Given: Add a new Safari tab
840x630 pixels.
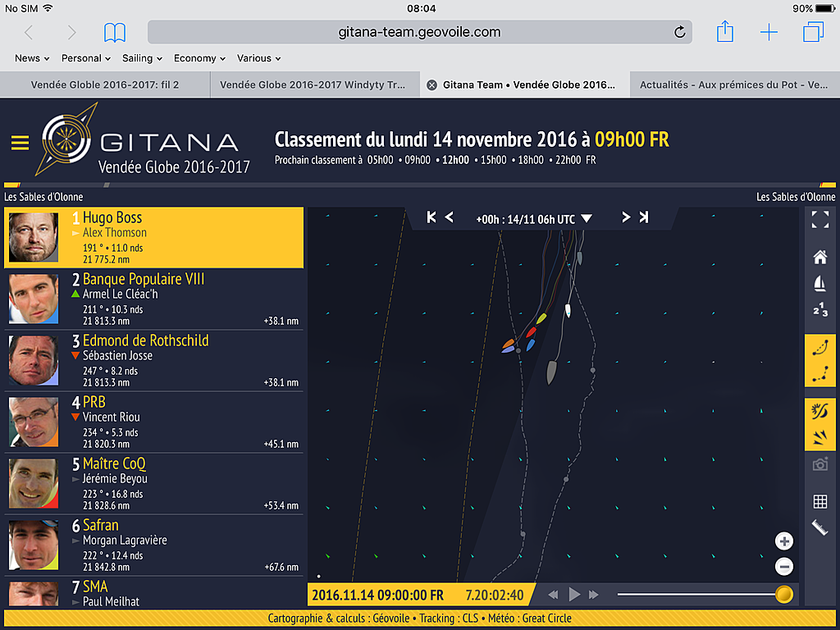Looking at the screenshot, I should 769,32.
